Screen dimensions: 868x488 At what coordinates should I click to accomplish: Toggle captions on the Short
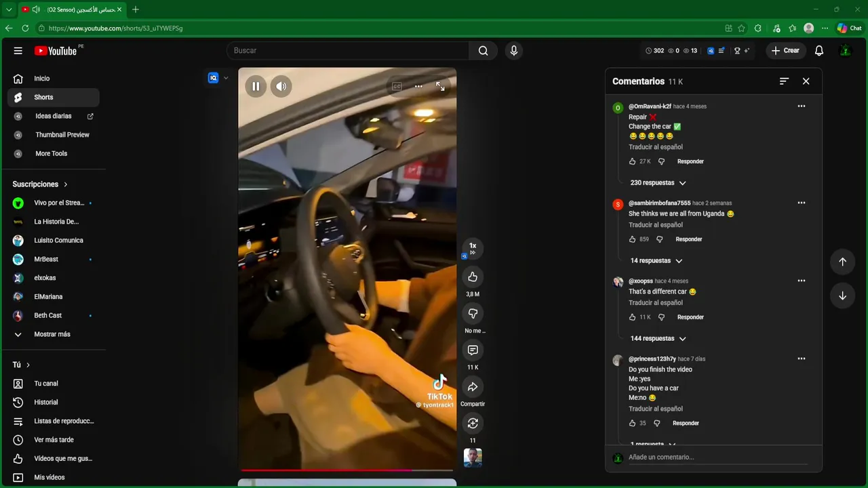coord(397,86)
